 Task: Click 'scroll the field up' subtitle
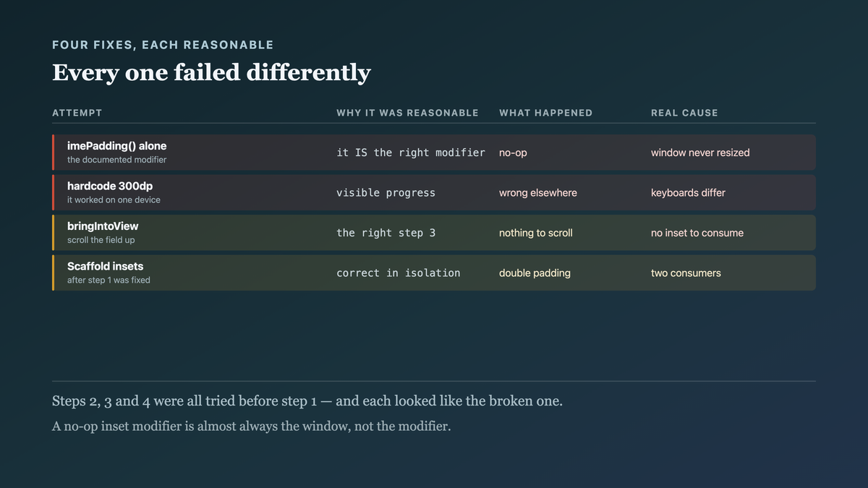(x=101, y=240)
